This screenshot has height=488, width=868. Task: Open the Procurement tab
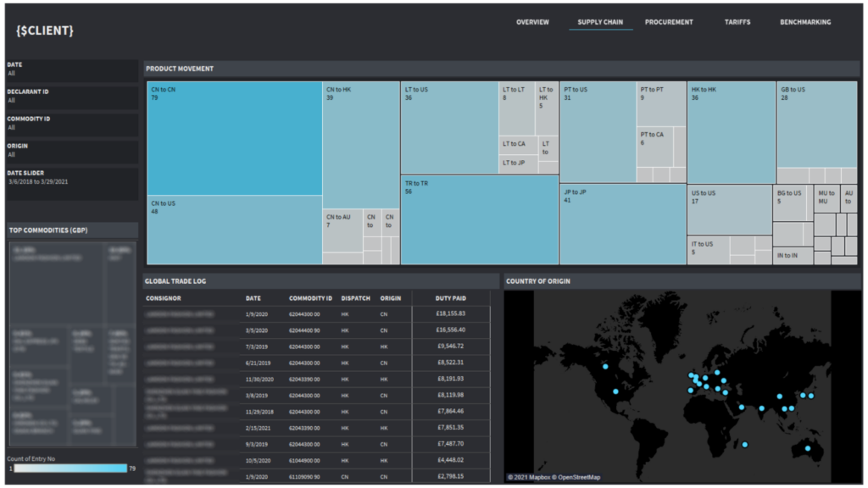click(x=669, y=22)
